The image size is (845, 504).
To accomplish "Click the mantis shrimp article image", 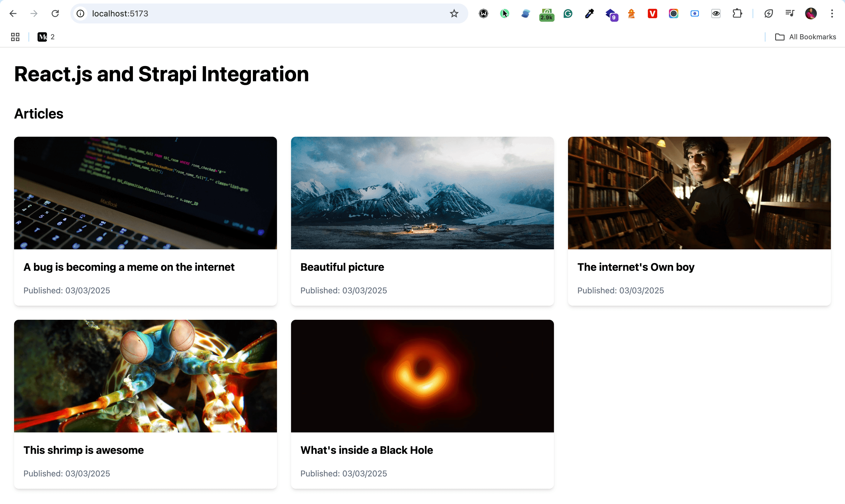I will pyautogui.click(x=145, y=376).
